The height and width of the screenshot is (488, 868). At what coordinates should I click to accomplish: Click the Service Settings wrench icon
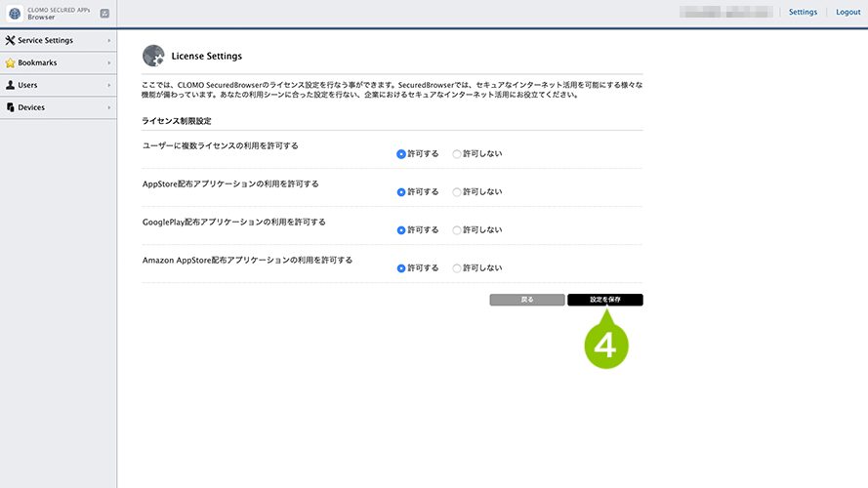pos(10,40)
